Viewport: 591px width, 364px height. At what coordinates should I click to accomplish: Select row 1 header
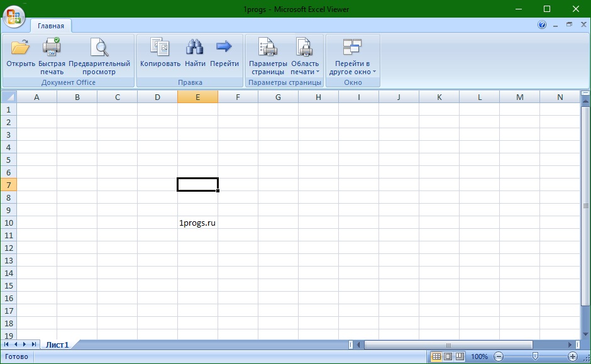9,109
